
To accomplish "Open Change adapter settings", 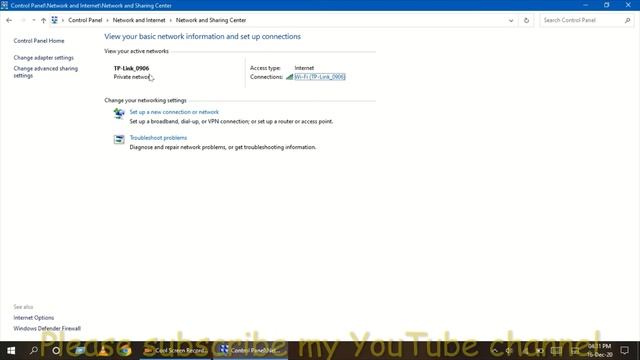I will click(43, 58).
